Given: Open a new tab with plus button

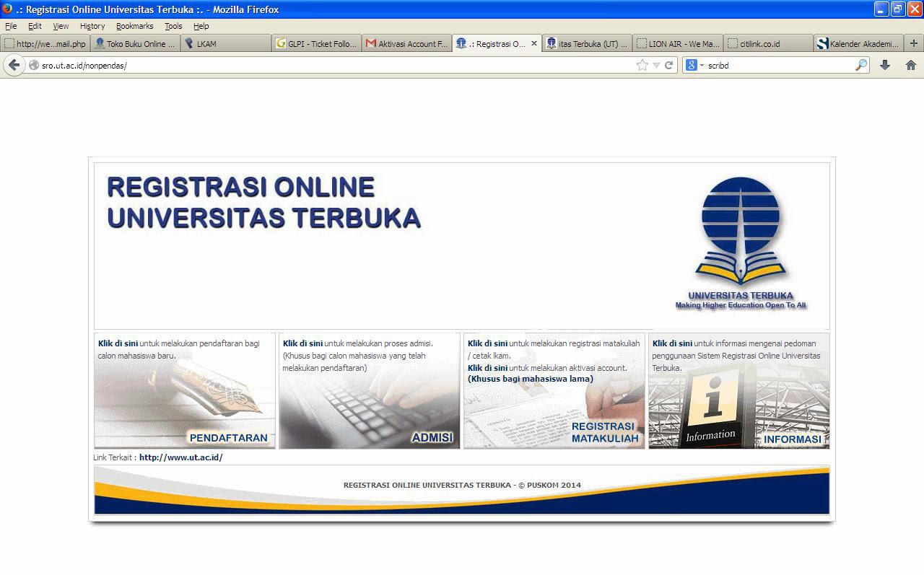Looking at the screenshot, I should tap(913, 43).
